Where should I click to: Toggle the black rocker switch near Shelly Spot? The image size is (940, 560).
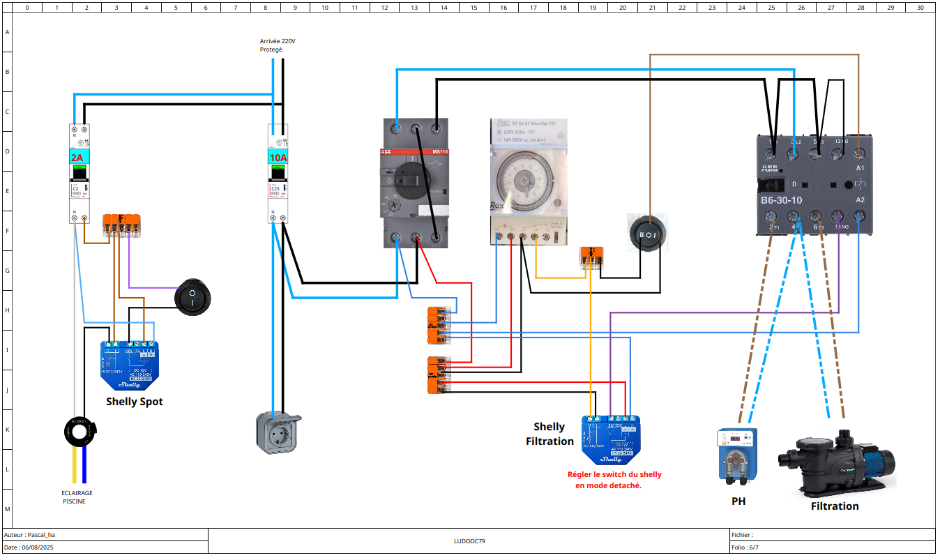[192, 297]
